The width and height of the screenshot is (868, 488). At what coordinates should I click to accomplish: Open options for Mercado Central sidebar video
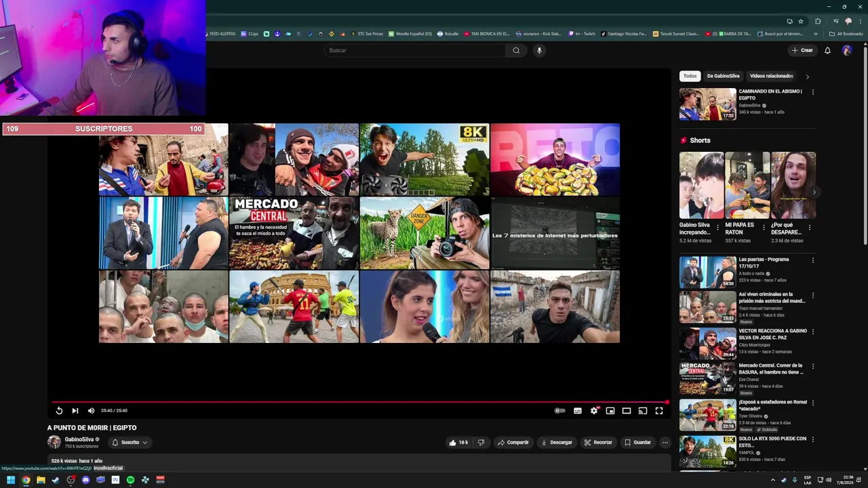pos(813,367)
